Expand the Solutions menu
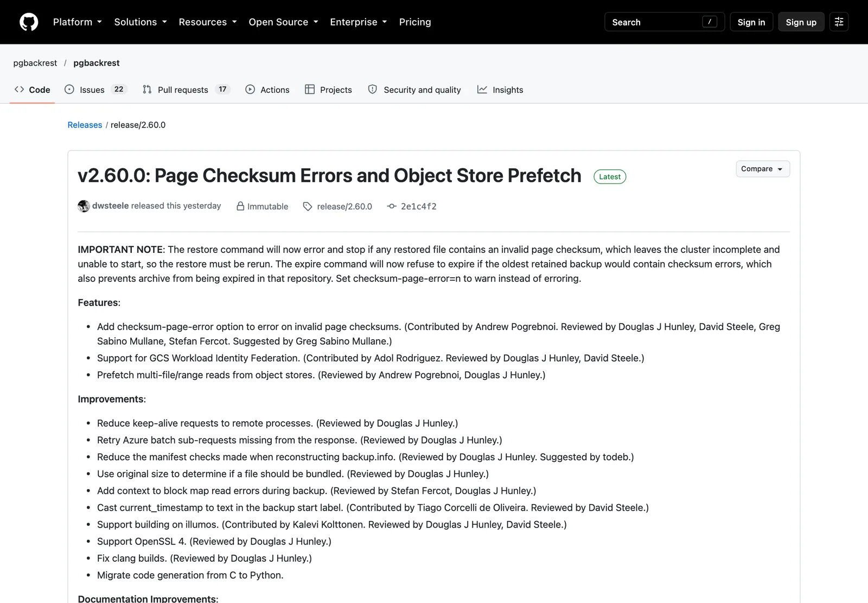868x603 pixels. (x=141, y=22)
